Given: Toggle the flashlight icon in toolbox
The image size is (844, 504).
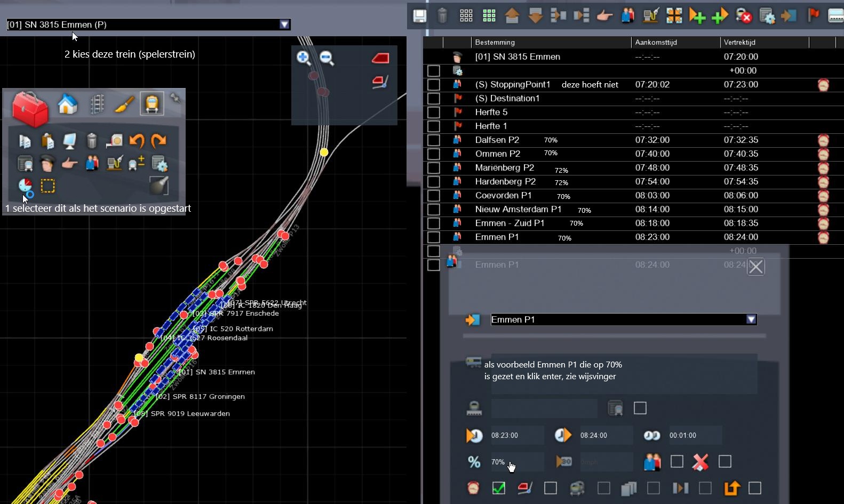Looking at the screenshot, I should [x=159, y=186].
